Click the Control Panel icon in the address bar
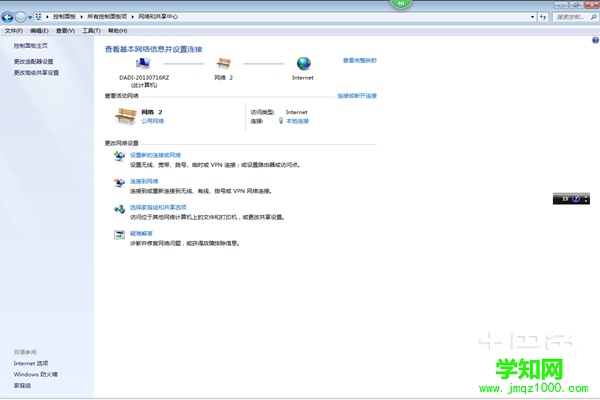 tap(38, 16)
